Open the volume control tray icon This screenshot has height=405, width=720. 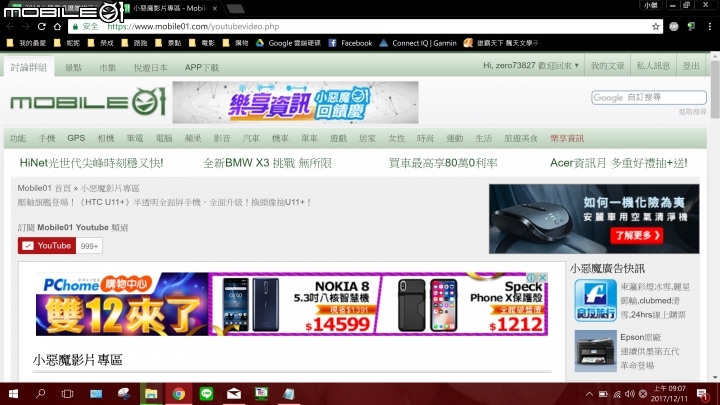pos(630,394)
